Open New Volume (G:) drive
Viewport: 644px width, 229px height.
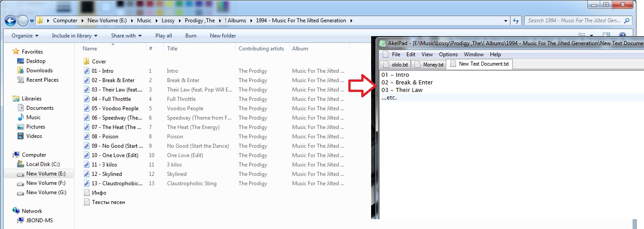click(46, 192)
